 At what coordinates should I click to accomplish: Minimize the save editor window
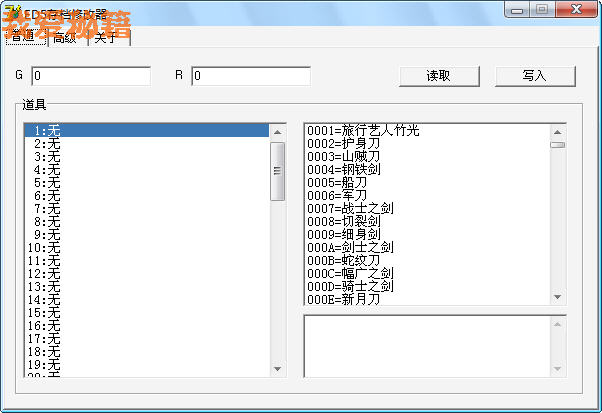(x=517, y=9)
